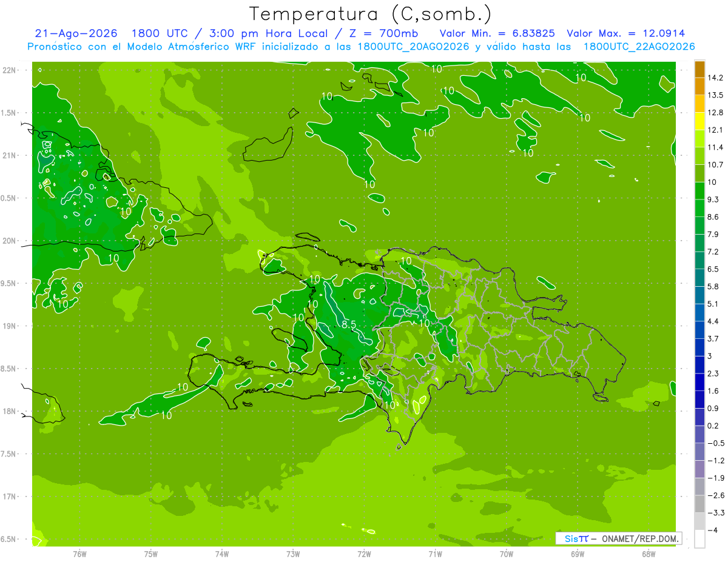Click the "9.5N" latitude axis label
Image resolution: width=728 pixels, height=562 pixels.
pos(9,284)
